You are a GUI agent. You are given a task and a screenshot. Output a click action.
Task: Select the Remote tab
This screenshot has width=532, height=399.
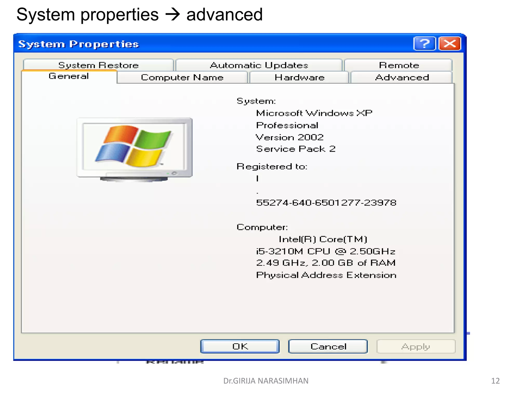398,65
